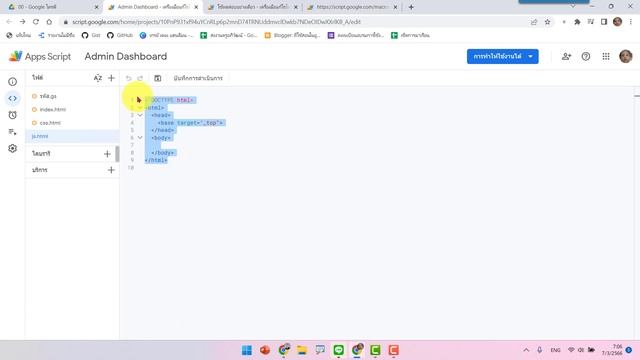This screenshot has height=360, width=640.
Task: Save project with the floppy disk icon
Action: pyautogui.click(x=158, y=78)
